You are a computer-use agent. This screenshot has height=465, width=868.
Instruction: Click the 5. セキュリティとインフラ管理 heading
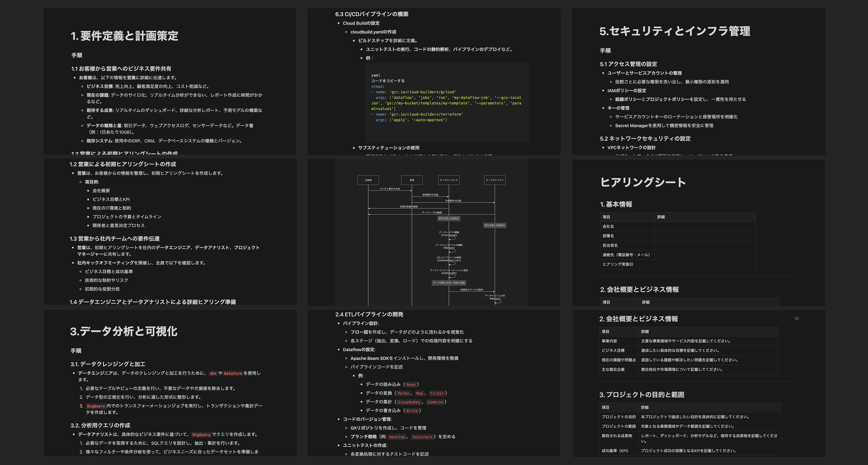pyautogui.click(x=675, y=31)
